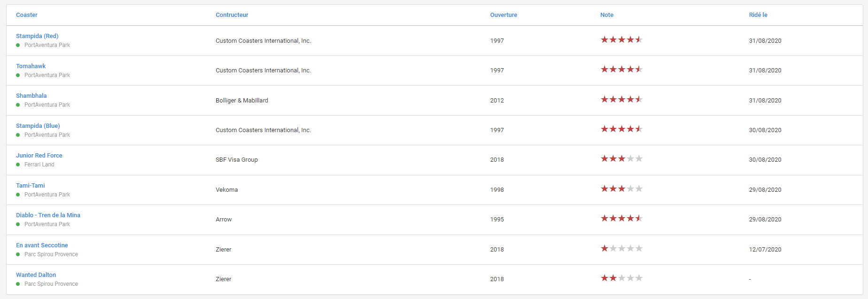Click green status dot under Shambhala
Image resolution: width=868 pixels, height=299 pixels.
click(18, 105)
